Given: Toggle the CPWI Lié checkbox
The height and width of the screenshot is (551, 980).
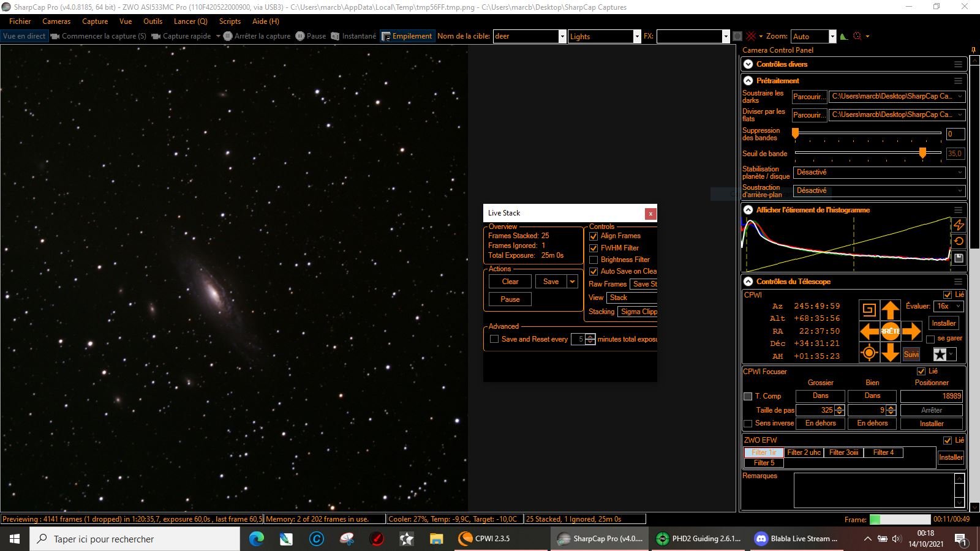Looking at the screenshot, I should [948, 294].
